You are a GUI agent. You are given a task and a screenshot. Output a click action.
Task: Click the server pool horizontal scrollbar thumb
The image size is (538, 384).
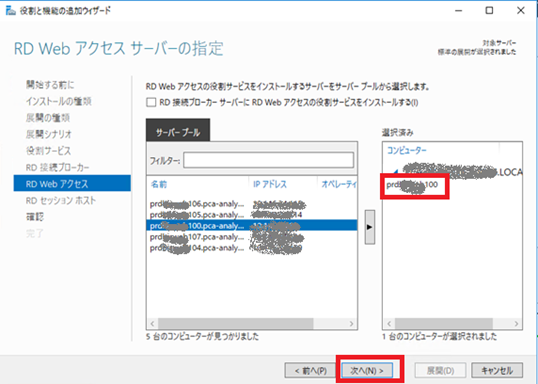[235, 324]
